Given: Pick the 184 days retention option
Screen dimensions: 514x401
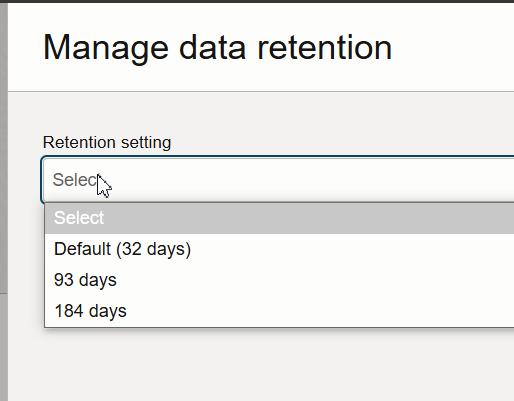Looking at the screenshot, I should click(x=279, y=311).
